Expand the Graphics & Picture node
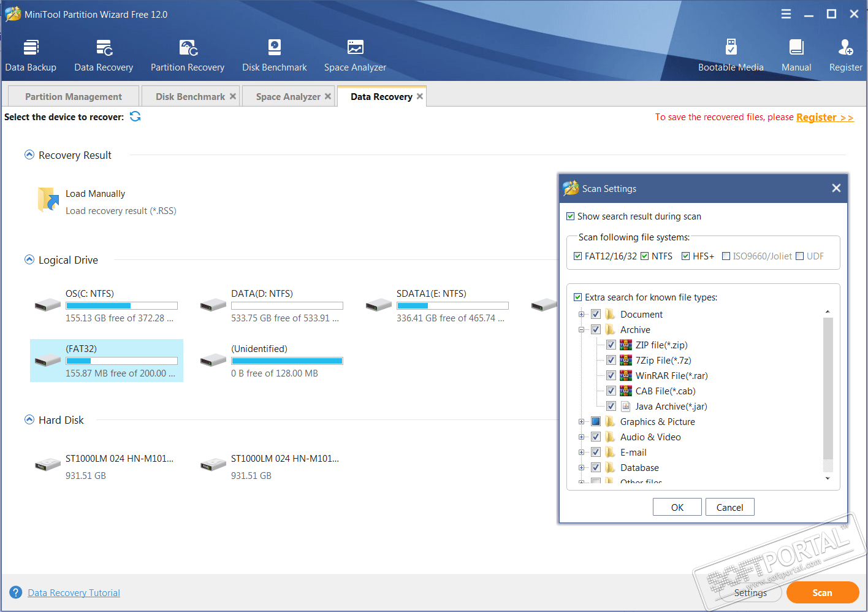Image resolution: width=868 pixels, height=612 pixels. point(582,421)
